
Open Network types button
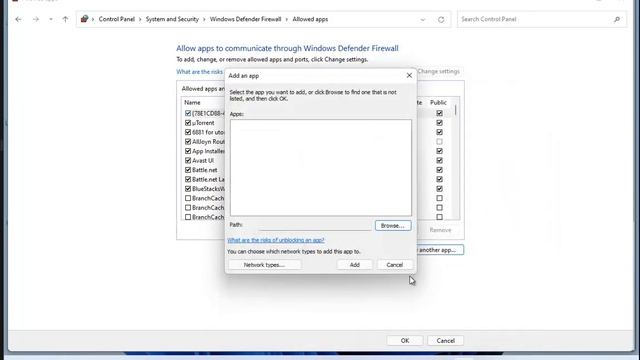coord(264,265)
